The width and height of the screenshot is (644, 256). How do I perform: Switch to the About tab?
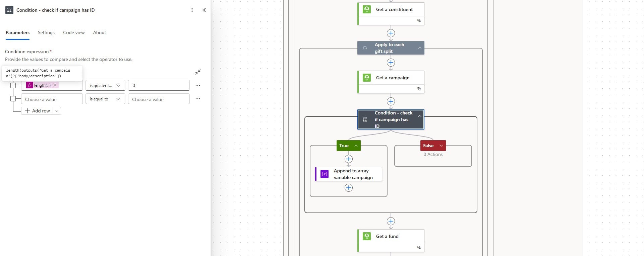tap(100, 32)
